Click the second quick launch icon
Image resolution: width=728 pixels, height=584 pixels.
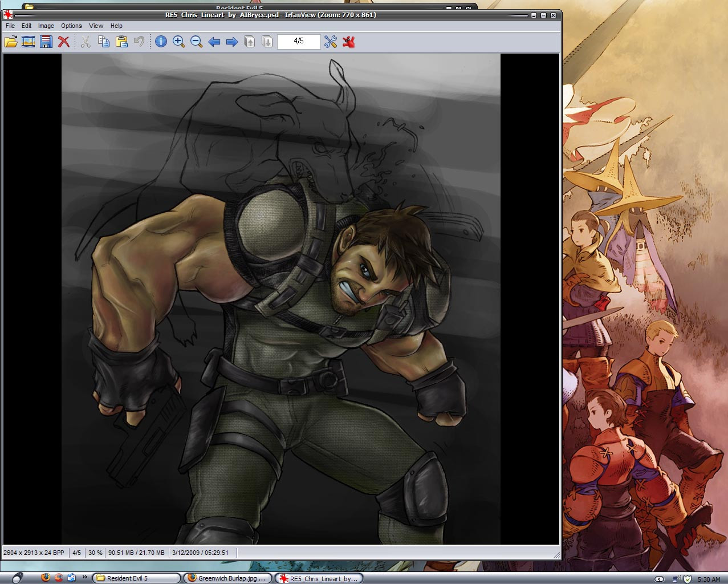coord(58,578)
